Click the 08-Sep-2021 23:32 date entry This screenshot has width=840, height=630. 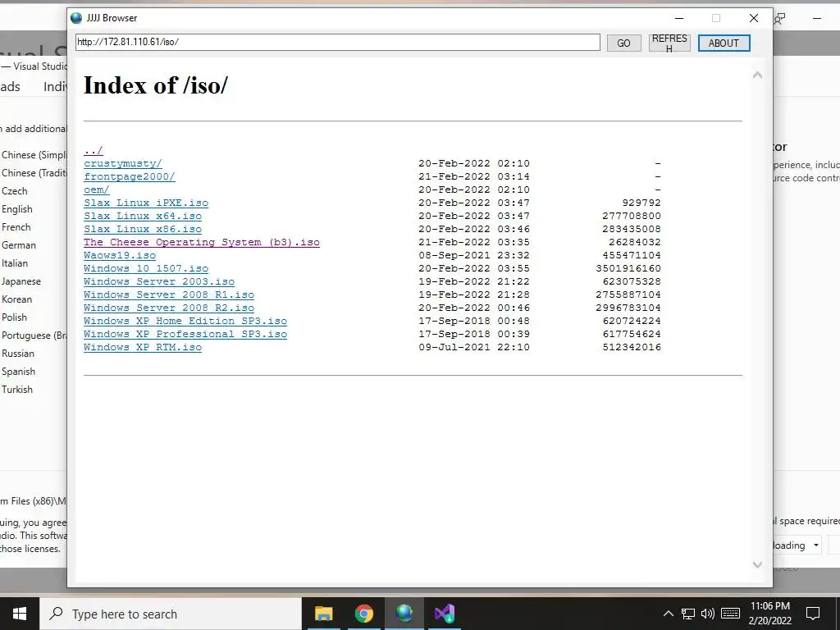(x=474, y=256)
